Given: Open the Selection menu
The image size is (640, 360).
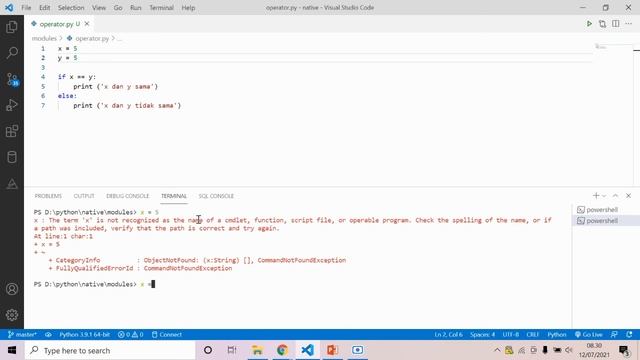Looking at the screenshot, I should [71, 7].
